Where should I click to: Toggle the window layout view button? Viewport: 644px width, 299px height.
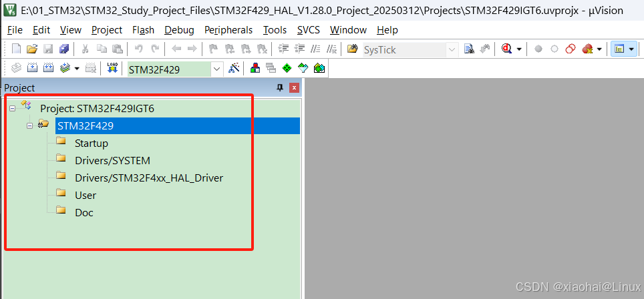click(x=619, y=49)
